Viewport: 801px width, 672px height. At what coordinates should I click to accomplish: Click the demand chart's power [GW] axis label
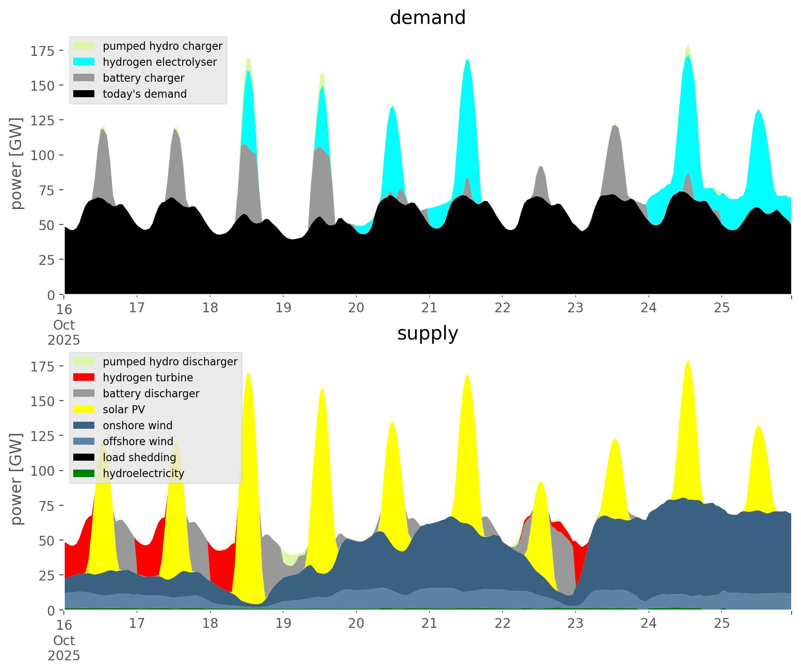pyautogui.click(x=16, y=163)
